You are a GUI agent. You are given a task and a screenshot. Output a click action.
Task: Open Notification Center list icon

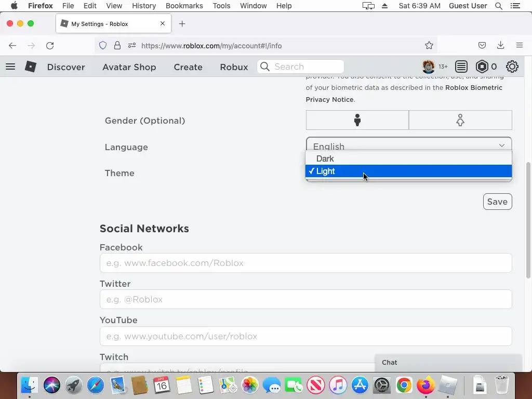coord(515,6)
